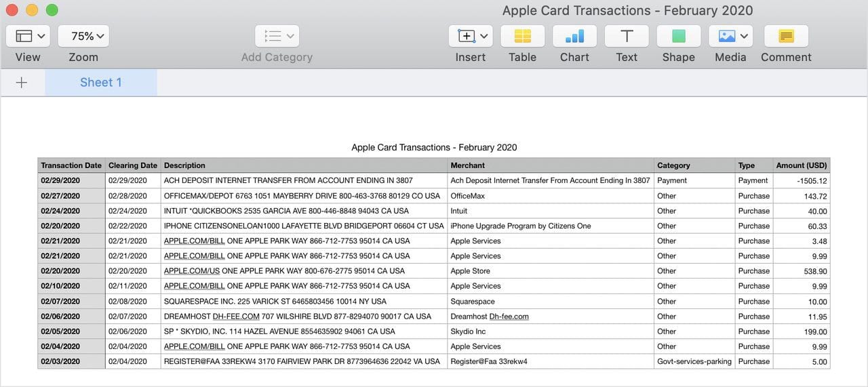Select the Category column header
Image resolution: width=868 pixels, height=387 pixels.
click(x=694, y=165)
